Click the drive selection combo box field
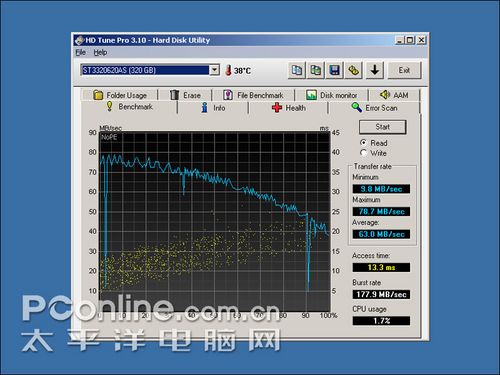The height and width of the screenshot is (375, 500). pyautogui.click(x=150, y=70)
